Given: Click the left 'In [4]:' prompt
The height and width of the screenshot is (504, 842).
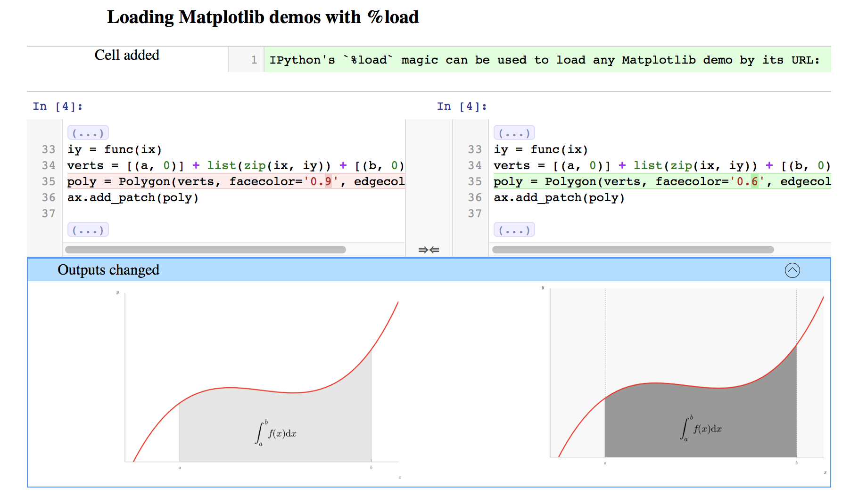Looking at the screenshot, I should click(x=58, y=106).
